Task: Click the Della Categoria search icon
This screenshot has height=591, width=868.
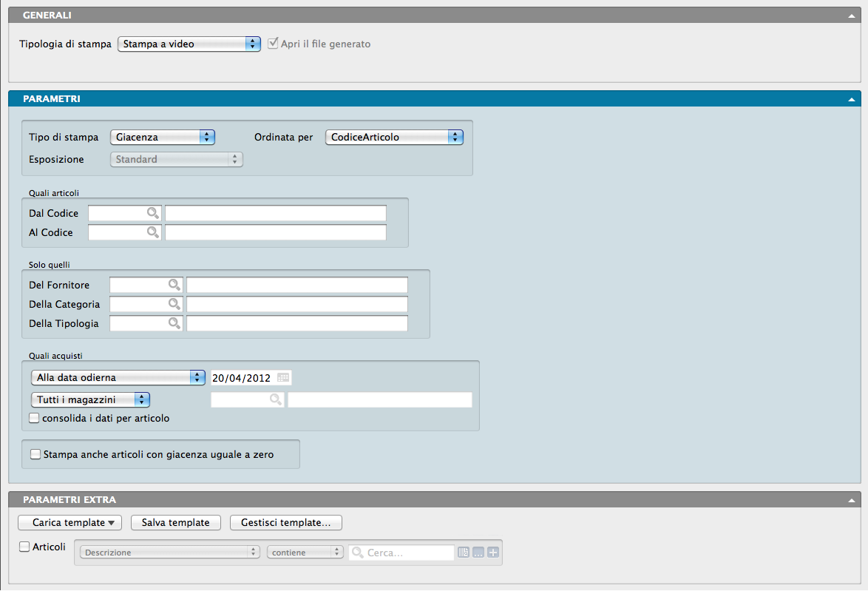Action: pyautogui.click(x=174, y=304)
